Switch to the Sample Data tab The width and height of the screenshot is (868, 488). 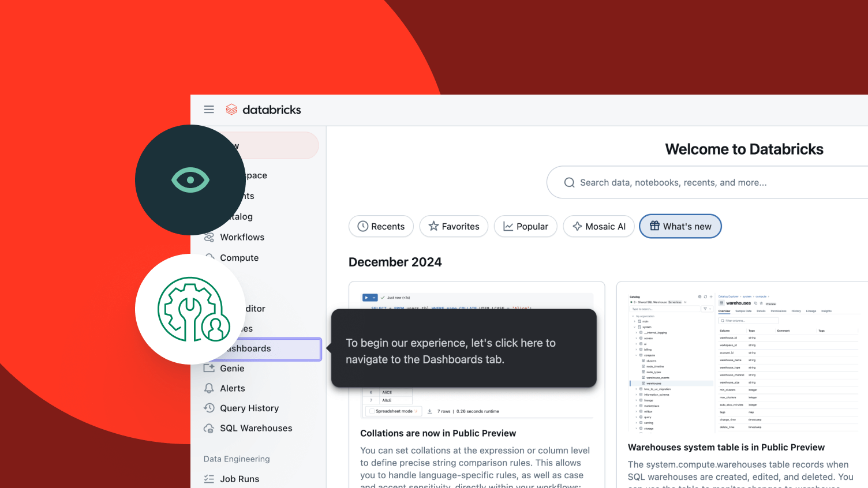743,311
